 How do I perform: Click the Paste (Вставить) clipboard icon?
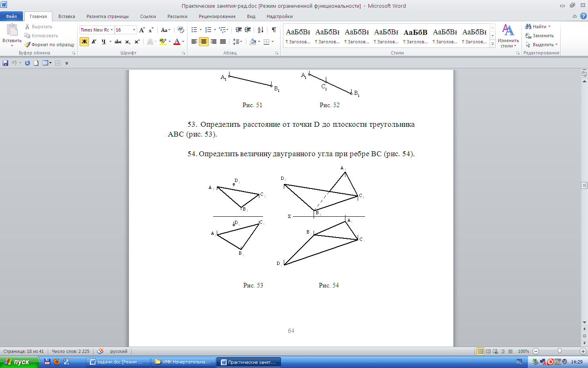click(12, 30)
